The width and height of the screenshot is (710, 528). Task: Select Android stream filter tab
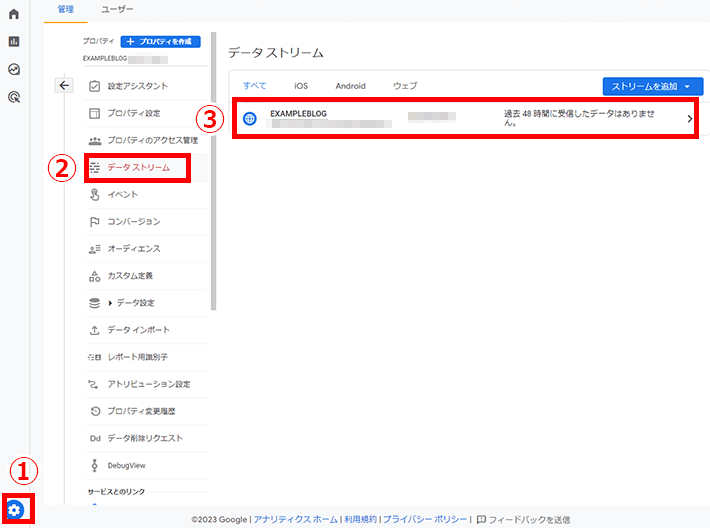[x=350, y=86]
